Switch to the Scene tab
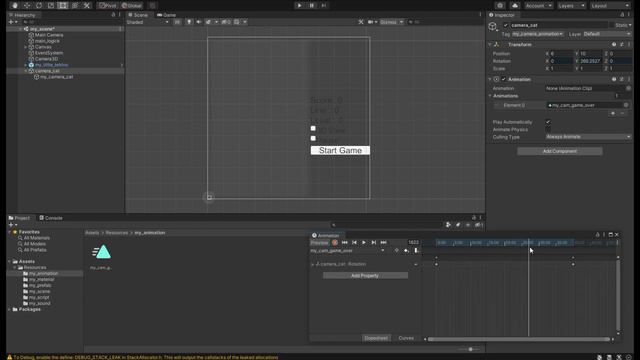Image resolution: width=640 pixels, height=360 pixels. tap(138, 15)
